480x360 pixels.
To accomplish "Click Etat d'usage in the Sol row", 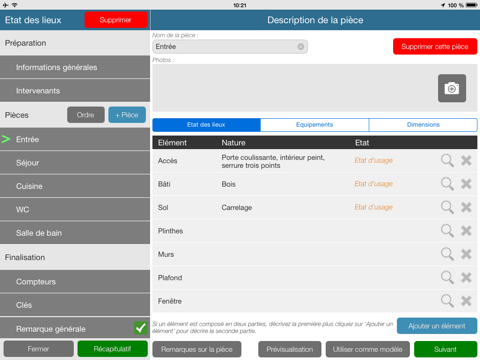I will point(373,207).
